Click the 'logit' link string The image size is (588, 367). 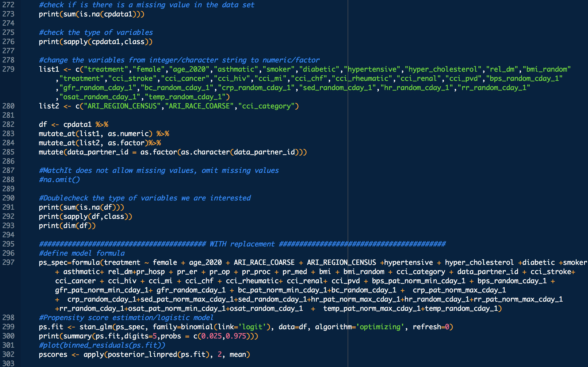(x=252, y=327)
